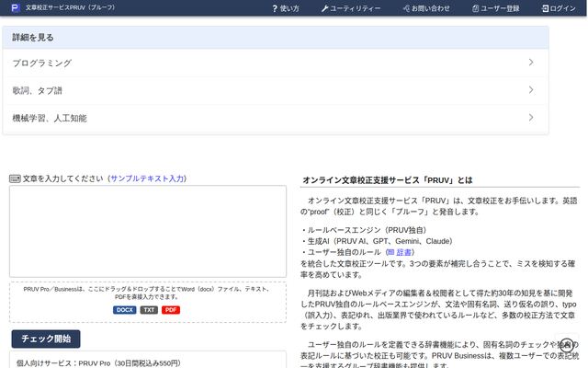Open the 歌詞、タブ譜 row
This screenshot has width=588, height=368.
276,90
